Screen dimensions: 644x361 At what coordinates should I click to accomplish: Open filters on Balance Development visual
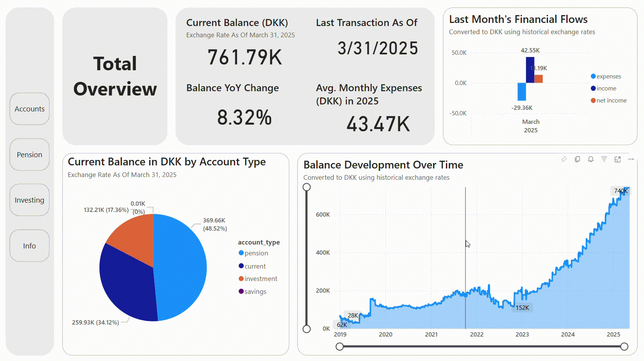point(604,159)
